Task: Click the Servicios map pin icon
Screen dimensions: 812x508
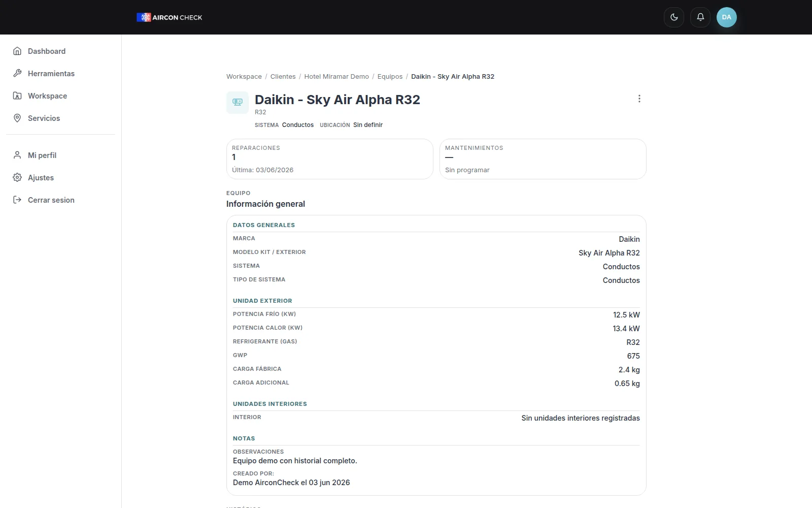Action: tap(17, 118)
